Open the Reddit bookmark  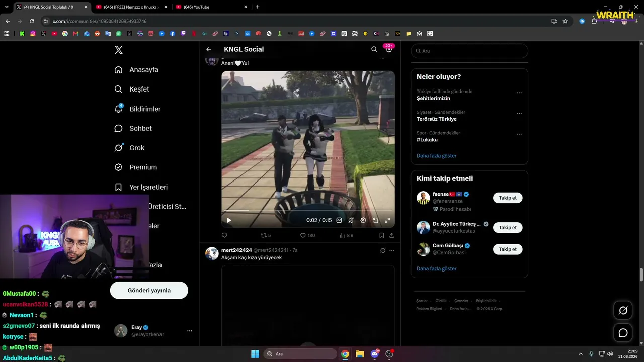pyautogui.click(x=98, y=34)
